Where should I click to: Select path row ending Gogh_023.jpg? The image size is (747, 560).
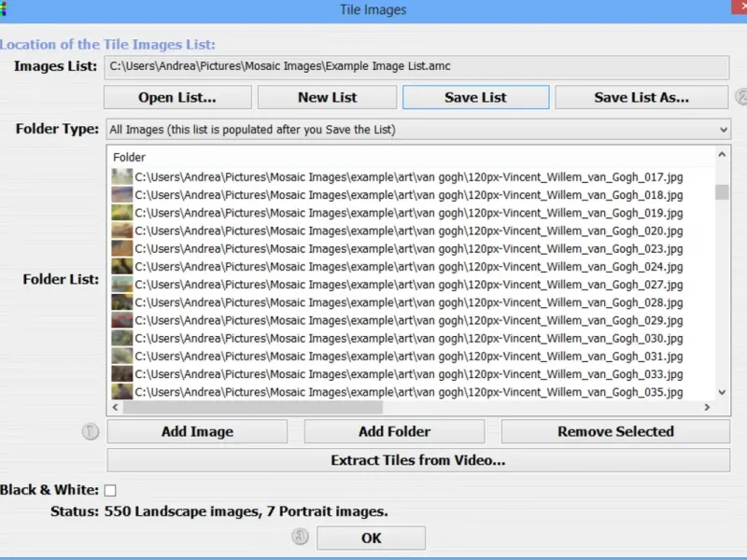pos(409,249)
